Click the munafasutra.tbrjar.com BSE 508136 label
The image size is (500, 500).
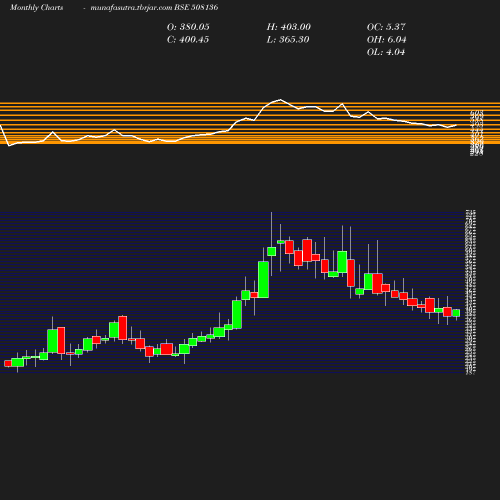point(154,8)
